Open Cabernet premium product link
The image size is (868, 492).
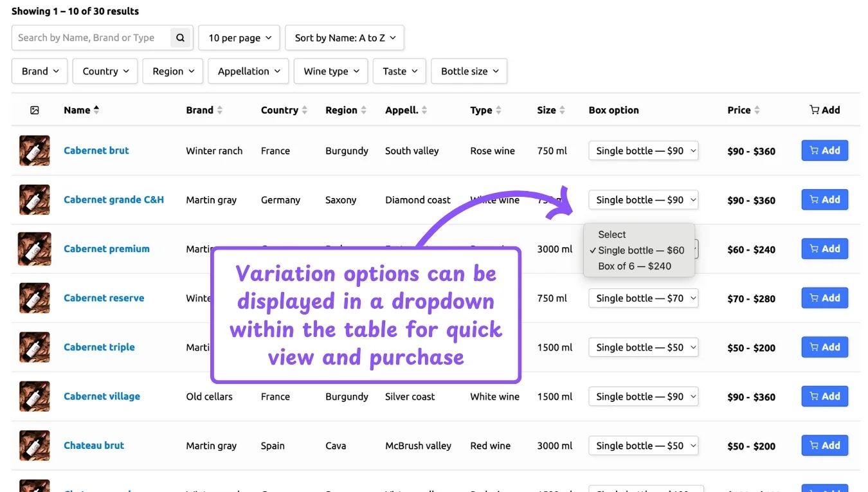point(107,249)
